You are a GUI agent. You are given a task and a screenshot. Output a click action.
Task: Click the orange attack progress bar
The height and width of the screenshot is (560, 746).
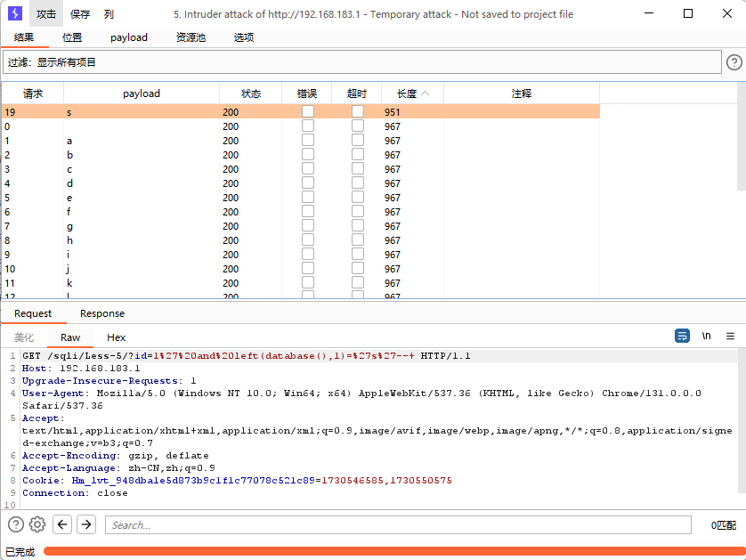tap(394, 551)
